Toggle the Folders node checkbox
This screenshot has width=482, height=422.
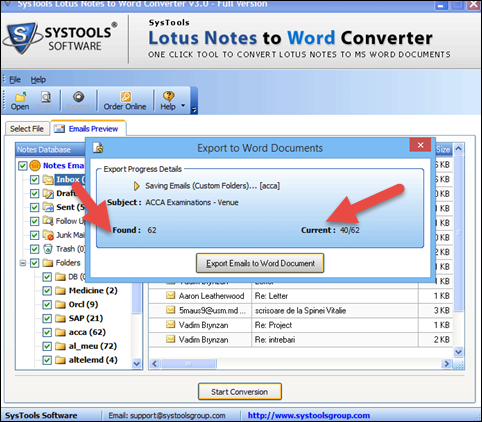pyautogui.click(x=34, y=263)
